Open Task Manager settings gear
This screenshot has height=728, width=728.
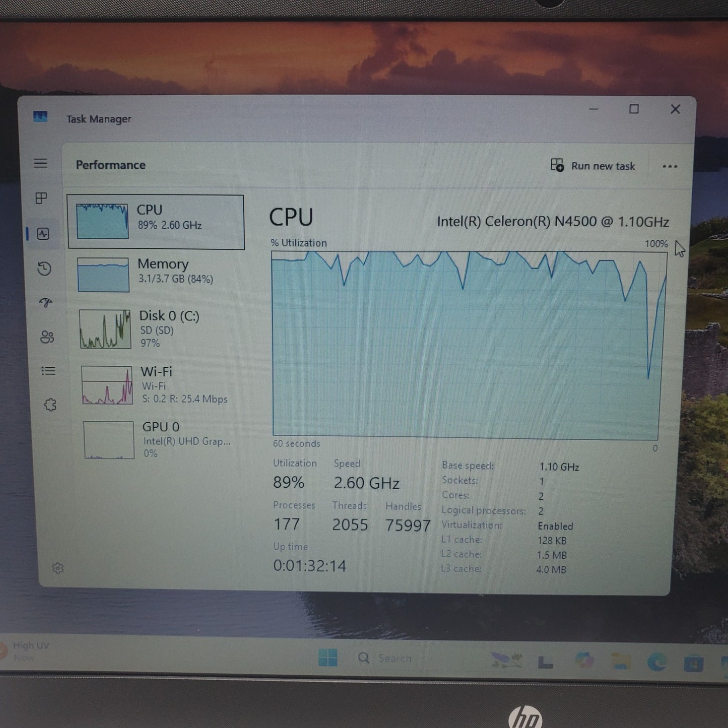pos(57,568)
